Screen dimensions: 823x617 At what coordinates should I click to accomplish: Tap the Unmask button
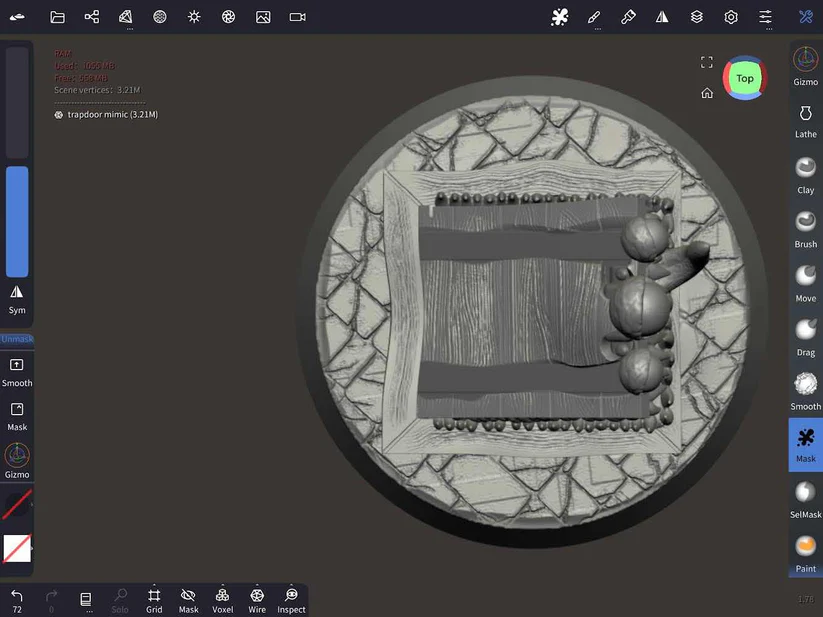click(17, 339)
